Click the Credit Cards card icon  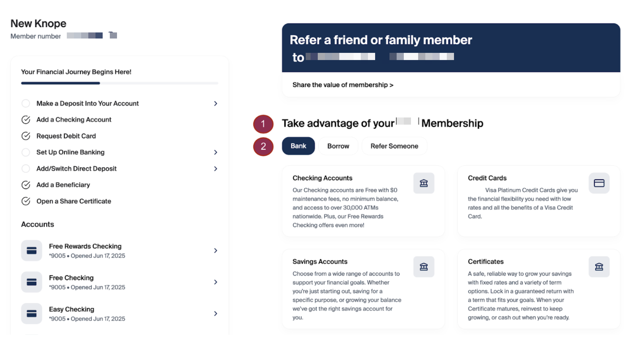click(x=599, y=183)
